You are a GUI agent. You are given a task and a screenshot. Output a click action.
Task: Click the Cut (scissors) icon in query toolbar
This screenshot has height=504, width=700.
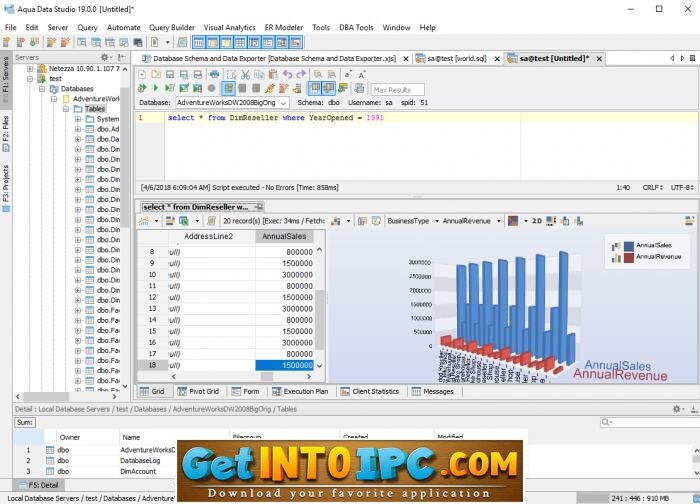(x=246, y=75)
